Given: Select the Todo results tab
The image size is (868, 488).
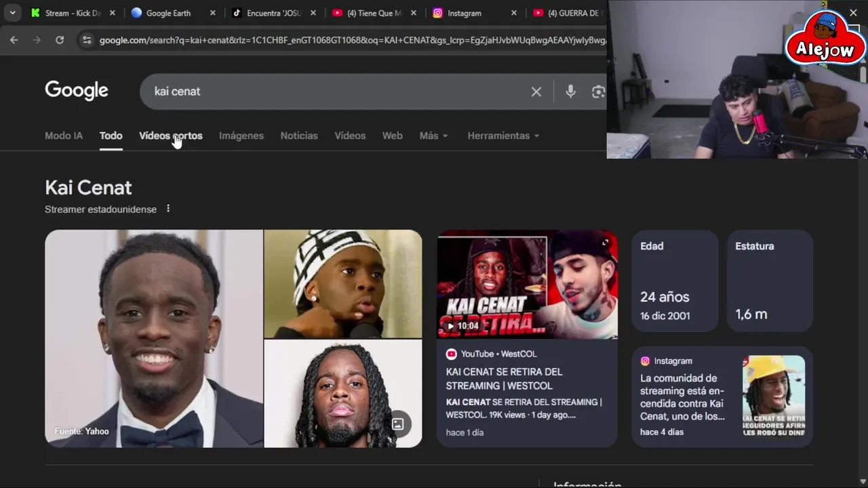Looking at the screenshot, I should [111, 136].
